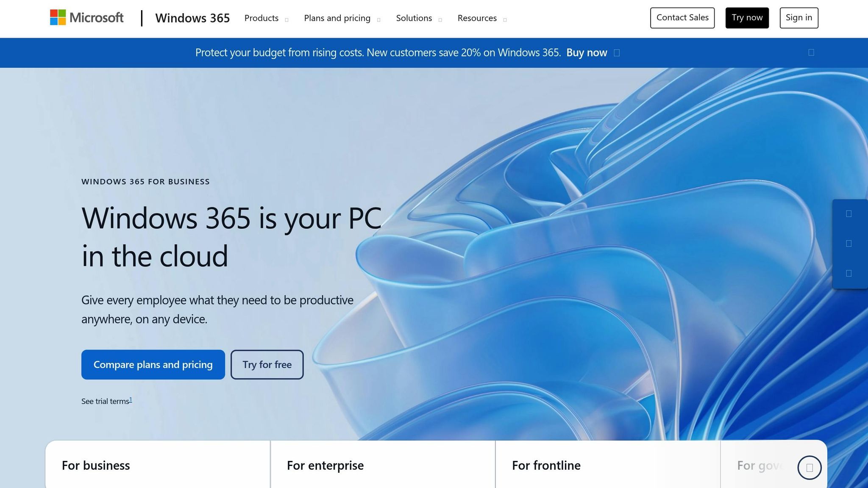Screen dimensions: 868x488
Task: Click the paragraph starting 'Give every employee'
Action: coord(217,309)
